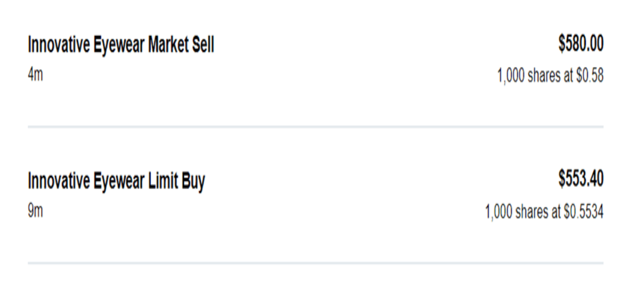
Task: Click the 4m timestamp under Market Sell
Action: point(35,75)
